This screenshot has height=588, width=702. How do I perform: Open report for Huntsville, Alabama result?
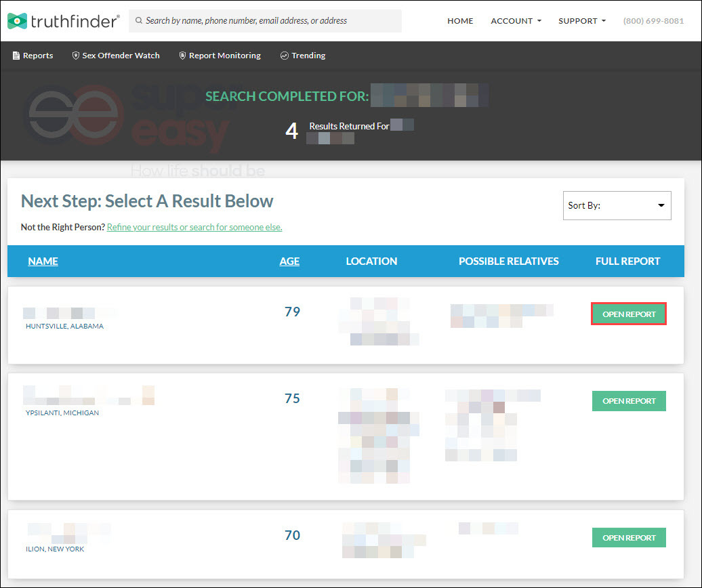click(x=629, y=314)
